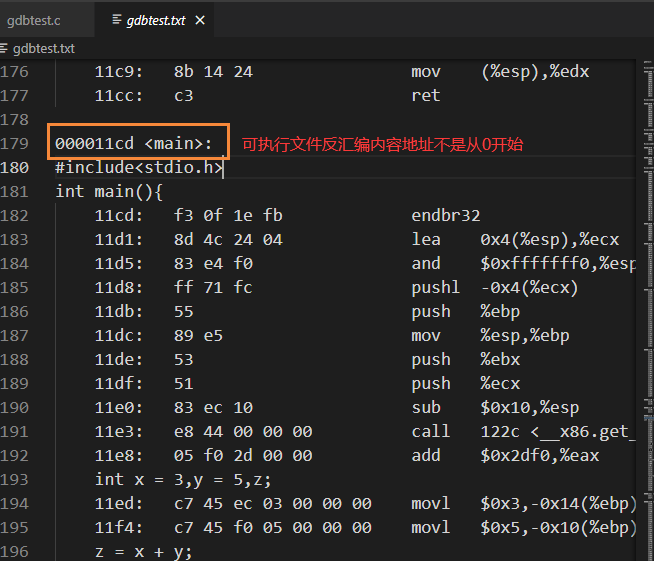The image size is (654, 561).
Task: Click operand '0x4(%esp),%ecx'
Action: point(550,240)
